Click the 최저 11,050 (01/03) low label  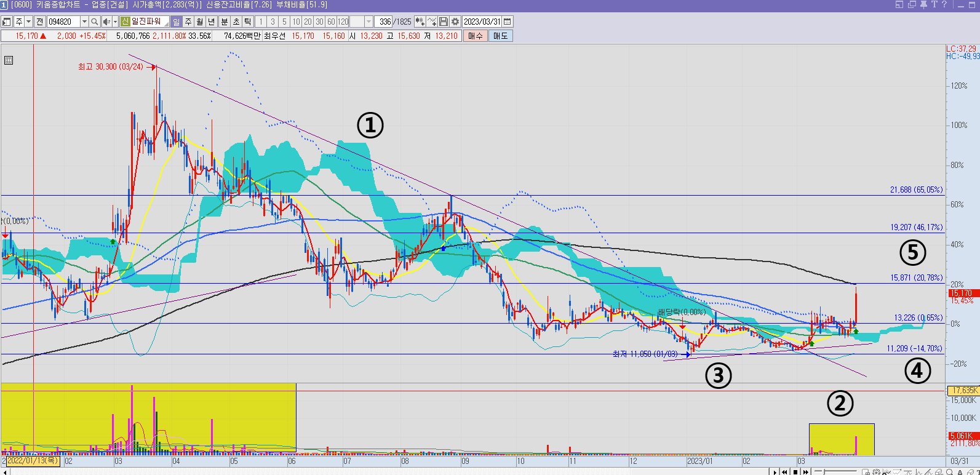click(x=645, y=354)
